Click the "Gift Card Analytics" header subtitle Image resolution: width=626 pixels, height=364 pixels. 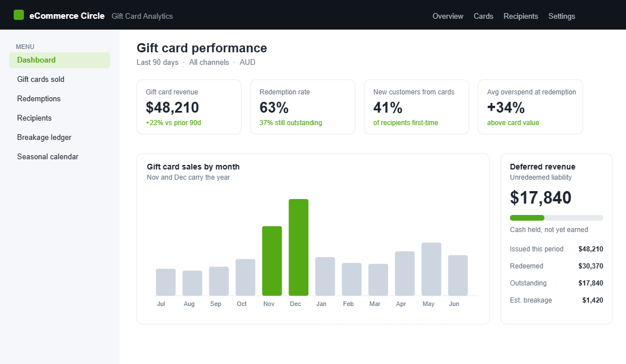[142, 16]
